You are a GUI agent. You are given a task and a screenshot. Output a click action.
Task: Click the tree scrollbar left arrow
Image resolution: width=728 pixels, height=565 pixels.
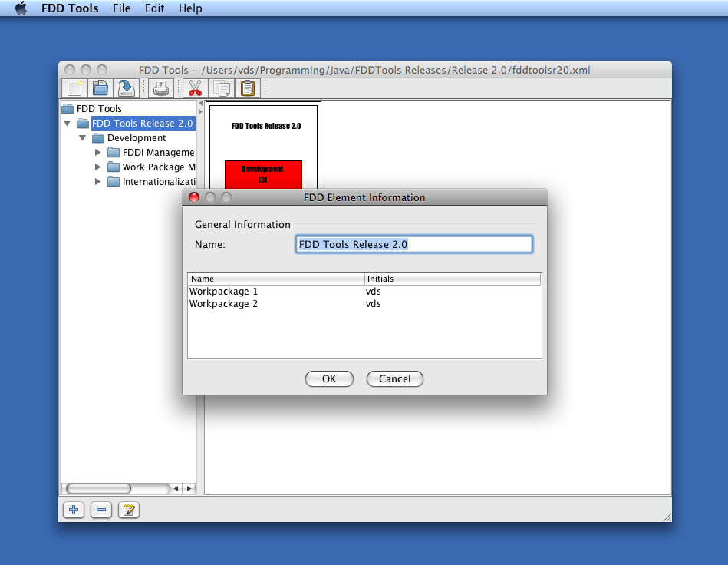(x=176, y=489)
